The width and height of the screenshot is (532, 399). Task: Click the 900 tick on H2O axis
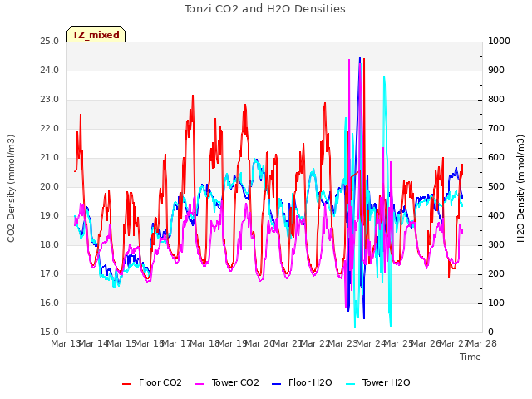[496, 71]
